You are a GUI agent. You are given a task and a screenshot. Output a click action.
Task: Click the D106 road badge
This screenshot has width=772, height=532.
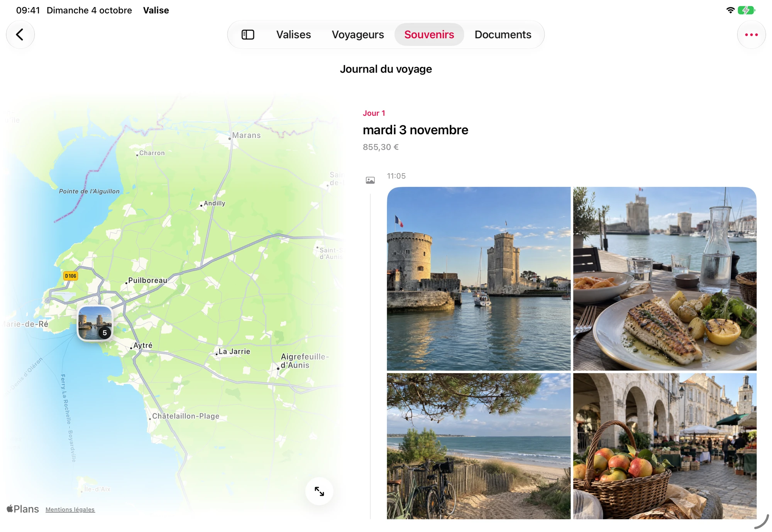(71, 276)
